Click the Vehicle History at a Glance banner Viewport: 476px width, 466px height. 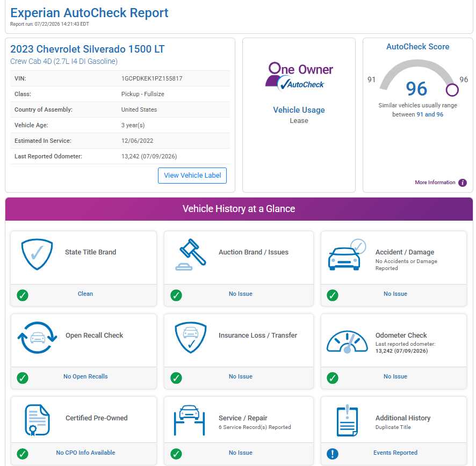point(239,209)
